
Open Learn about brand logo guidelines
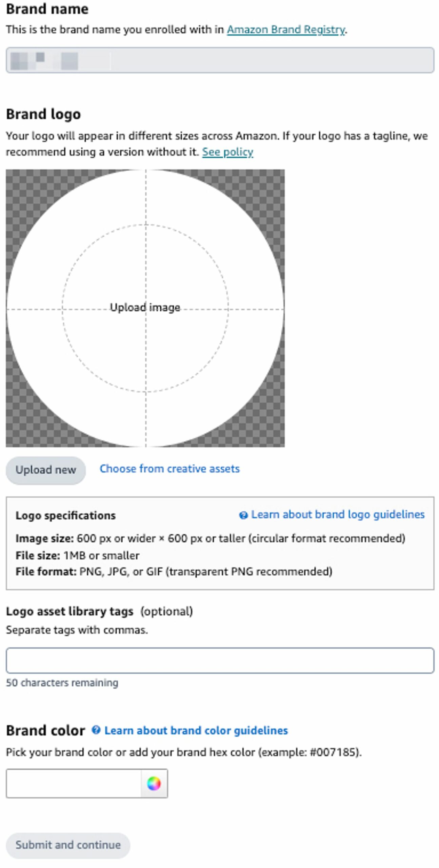338,514
